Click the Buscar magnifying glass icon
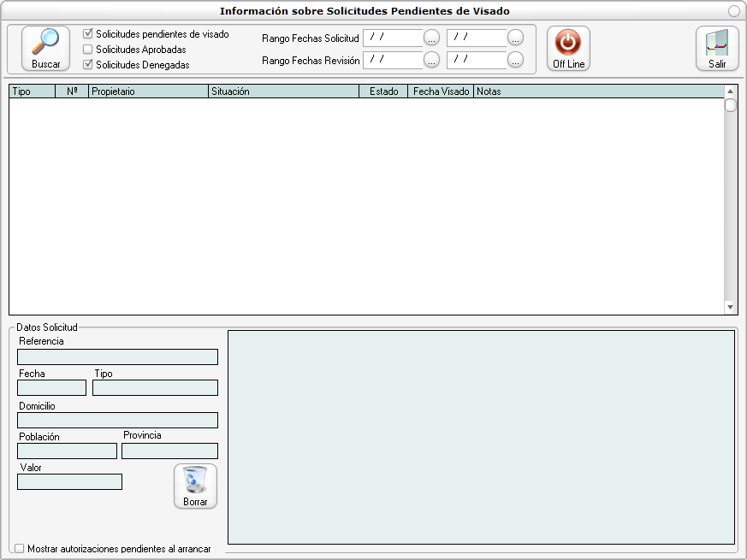Viewport: 747px width, 560px height. tap(45, 43)
